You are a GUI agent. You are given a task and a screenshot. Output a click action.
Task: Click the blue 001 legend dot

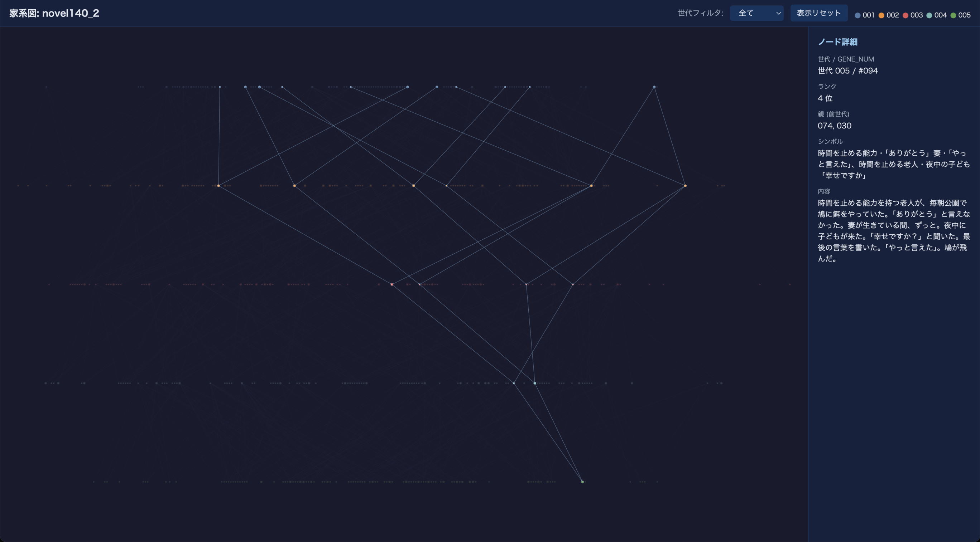point(857,16)
